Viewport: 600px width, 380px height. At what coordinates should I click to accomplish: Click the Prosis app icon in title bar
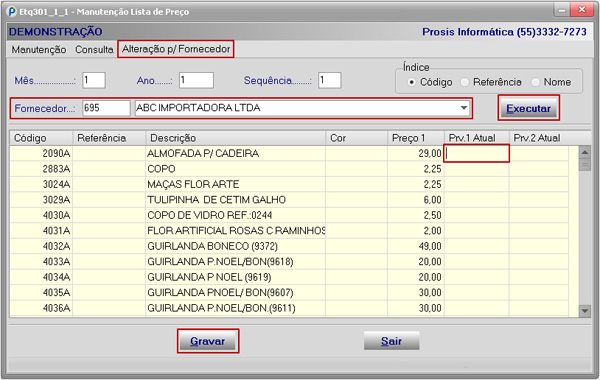click(x=12, y=11)
